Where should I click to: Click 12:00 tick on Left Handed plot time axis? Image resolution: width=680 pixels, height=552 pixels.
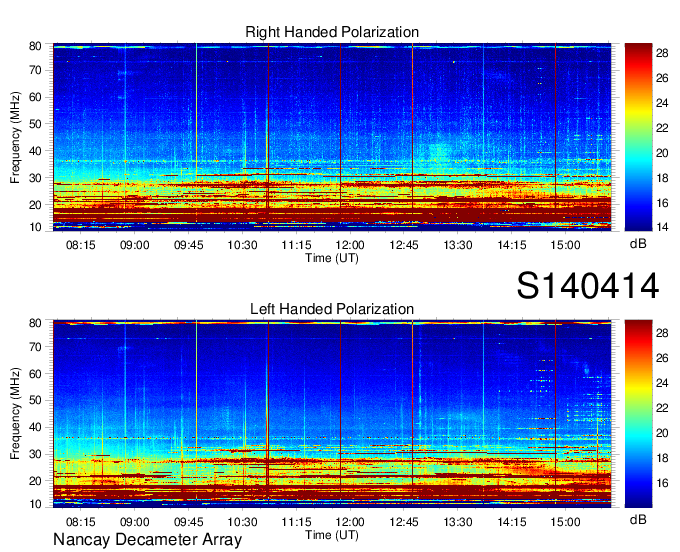coord(350,522)
